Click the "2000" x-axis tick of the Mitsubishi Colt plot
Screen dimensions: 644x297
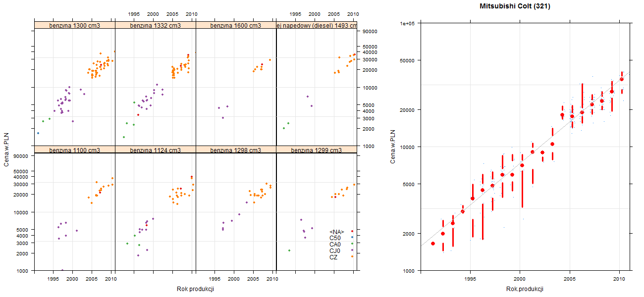520,279
